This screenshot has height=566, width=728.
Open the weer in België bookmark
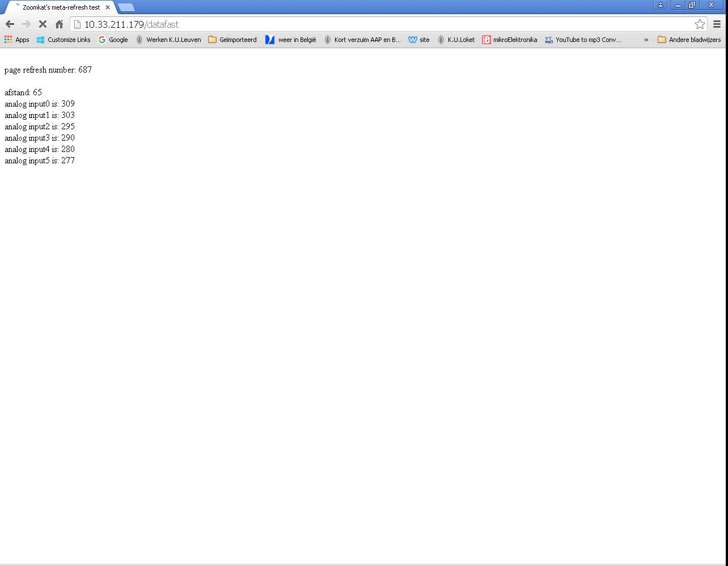pos(290,40)
